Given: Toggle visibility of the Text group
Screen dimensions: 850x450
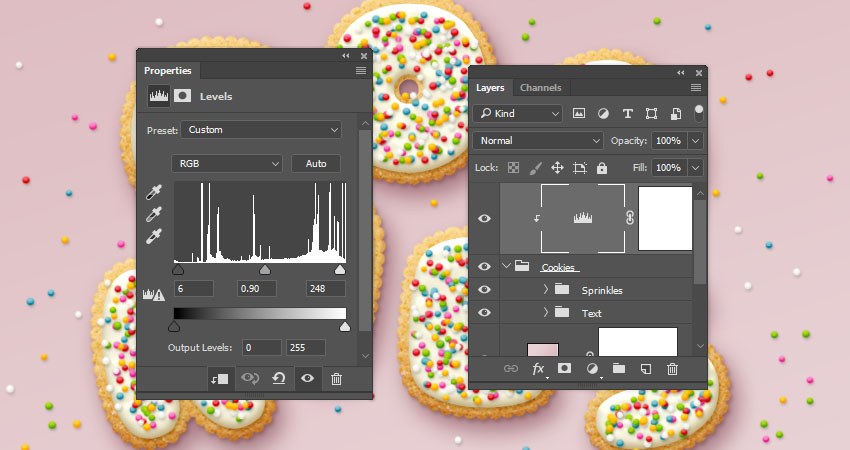Looking at the screenshot, I should pos(485,313).
